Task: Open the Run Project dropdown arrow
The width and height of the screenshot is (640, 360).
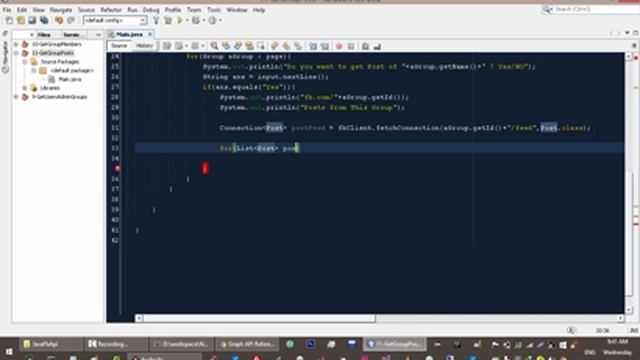Action: 187,20
